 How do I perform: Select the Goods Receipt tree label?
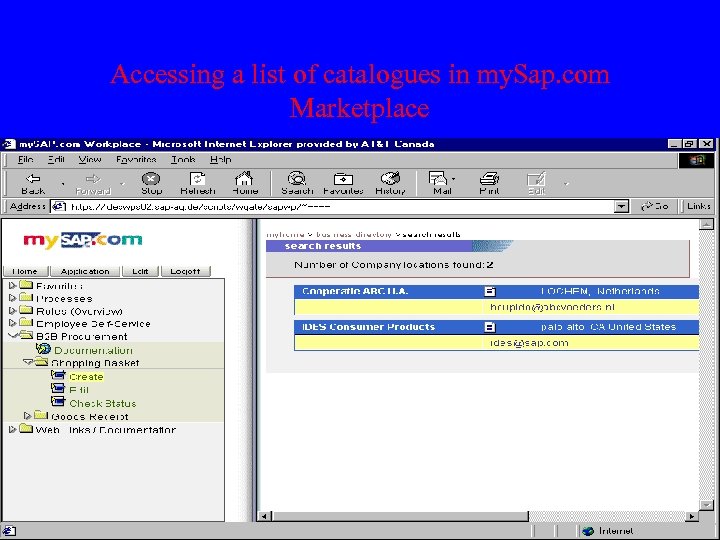click(x=90, y=417)
